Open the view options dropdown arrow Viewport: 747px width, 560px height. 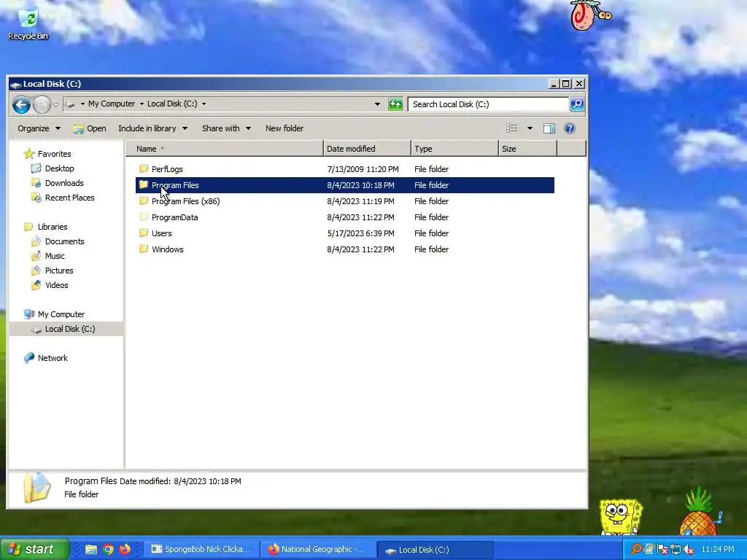pyautogui.click(x=530, y=128)
